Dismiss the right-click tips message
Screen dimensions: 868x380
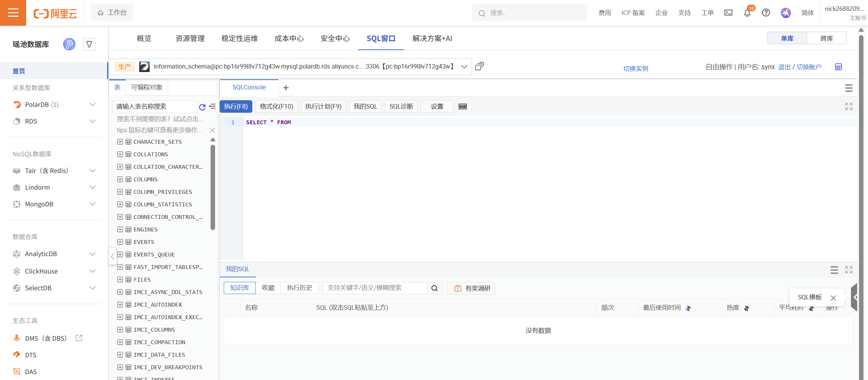pyautogui.click(x=212, y=130)
